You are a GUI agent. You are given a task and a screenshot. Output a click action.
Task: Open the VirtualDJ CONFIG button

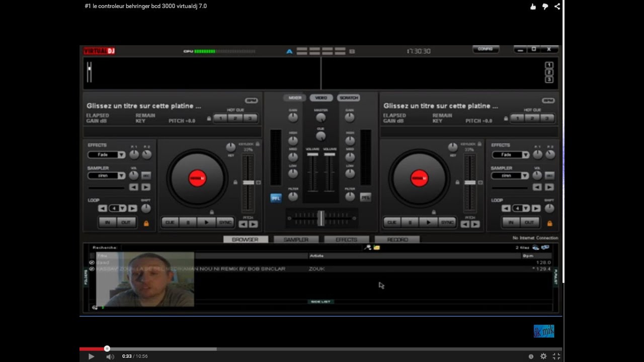click(486, 49)
